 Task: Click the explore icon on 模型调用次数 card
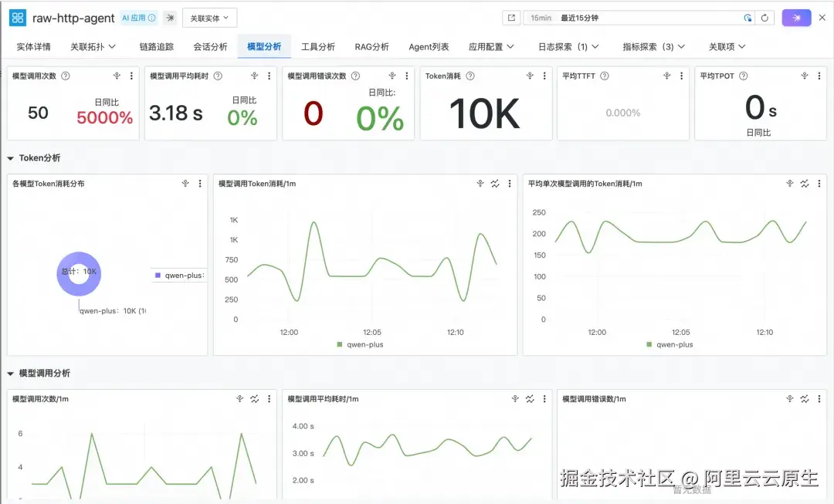[x=117, y=76]
